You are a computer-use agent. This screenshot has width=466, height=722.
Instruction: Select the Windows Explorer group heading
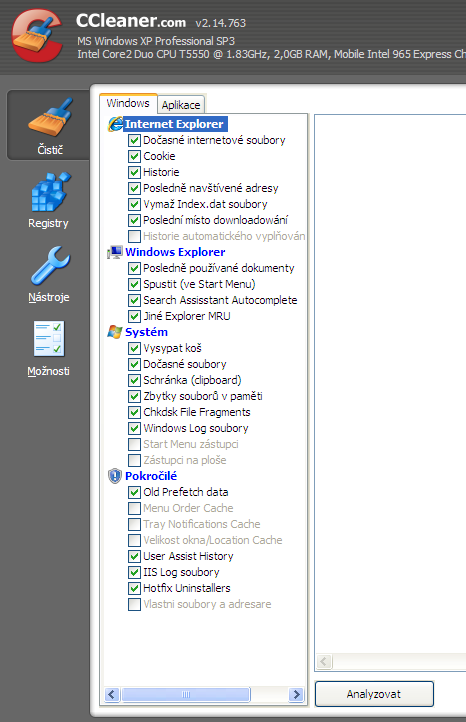pyautogui.click(x=175, y=252)
